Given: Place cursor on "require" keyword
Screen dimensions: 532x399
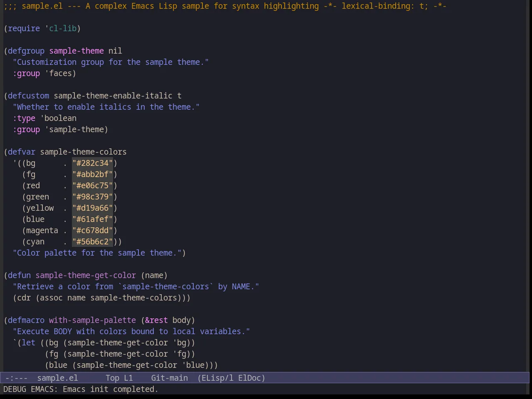Looking at the screenshot, I should tap(24, 28).
